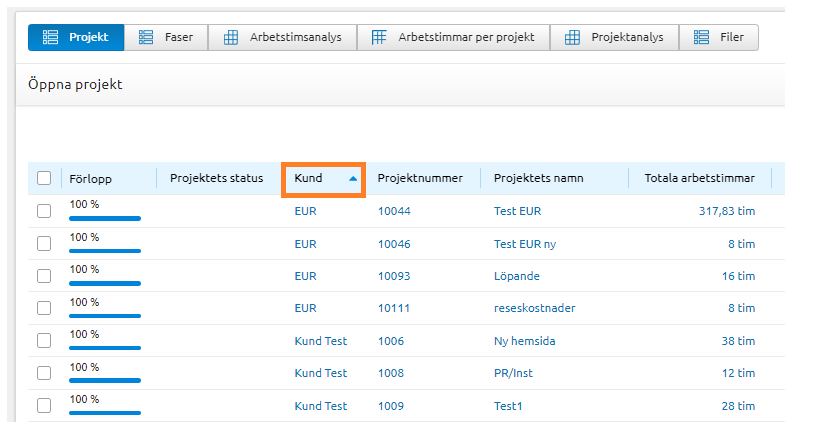Check the box for Test EUR row
The width and height of the screenshot is (814, 434).
44,211
